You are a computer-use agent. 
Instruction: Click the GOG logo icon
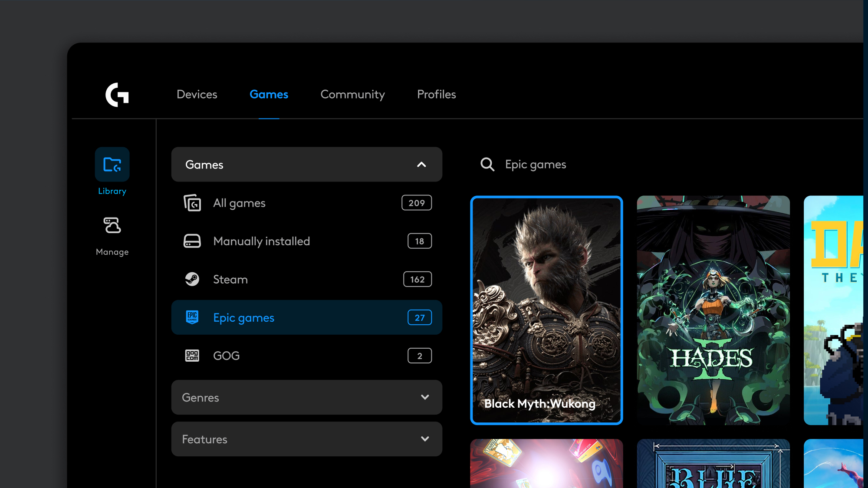tap(192, 356)
